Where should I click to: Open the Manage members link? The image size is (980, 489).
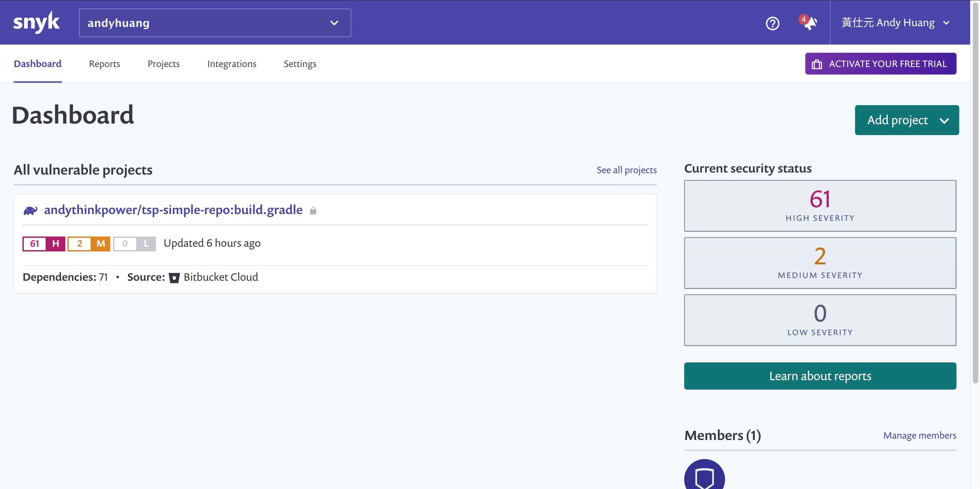click(919, 435)
